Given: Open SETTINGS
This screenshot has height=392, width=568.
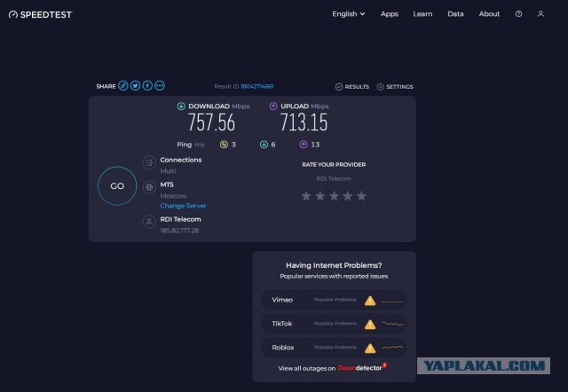Looking at the screenshot, I should pos(395,87).
